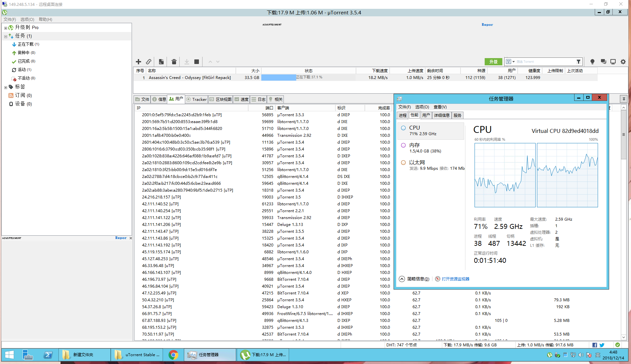Click the Add Torrent plus icon
The height and width of the screenshot is (364, 631).
pos(138,62)
